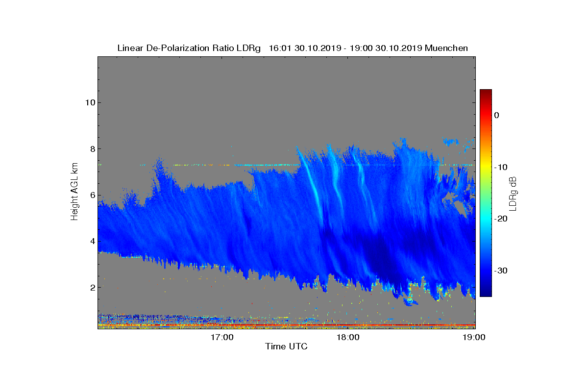Click the colorbar label '0'
Screen dimensions: 588x392
click(x=496, y=115)
